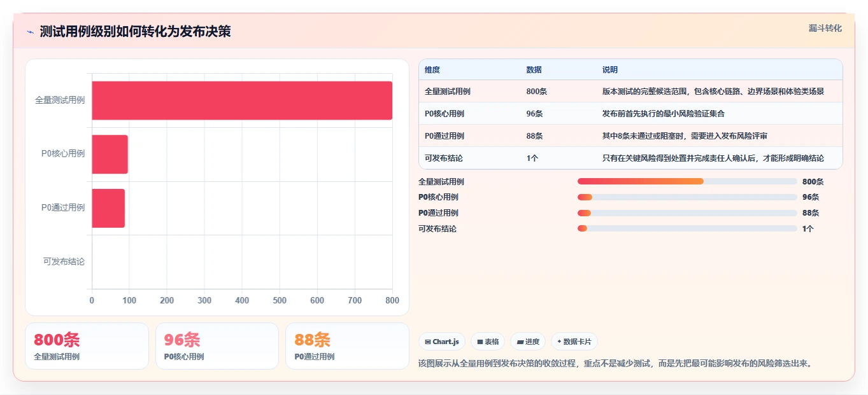
Task: Select the 进度 tag chip
Action: (x=528, y=342)
